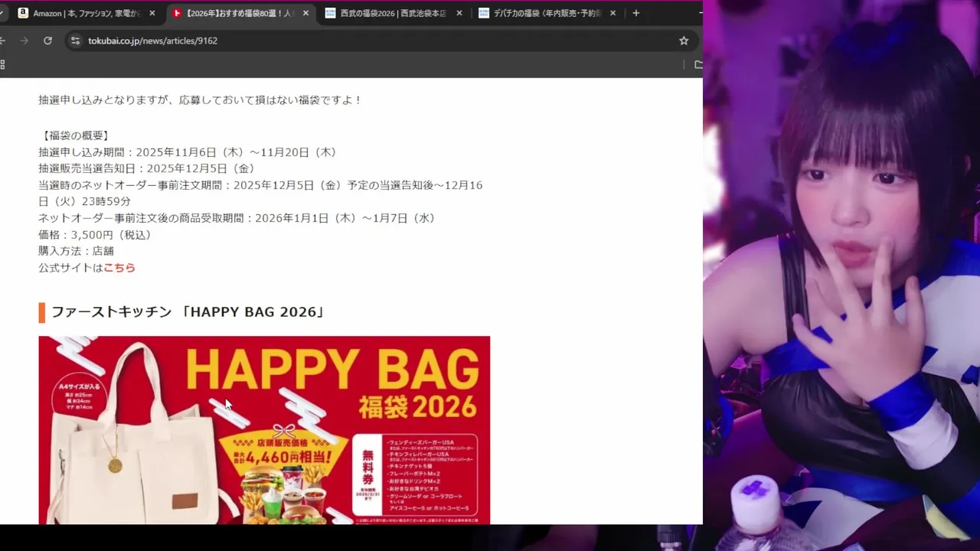
Task: Bookmark this page with the star
Action: (684, 41)
